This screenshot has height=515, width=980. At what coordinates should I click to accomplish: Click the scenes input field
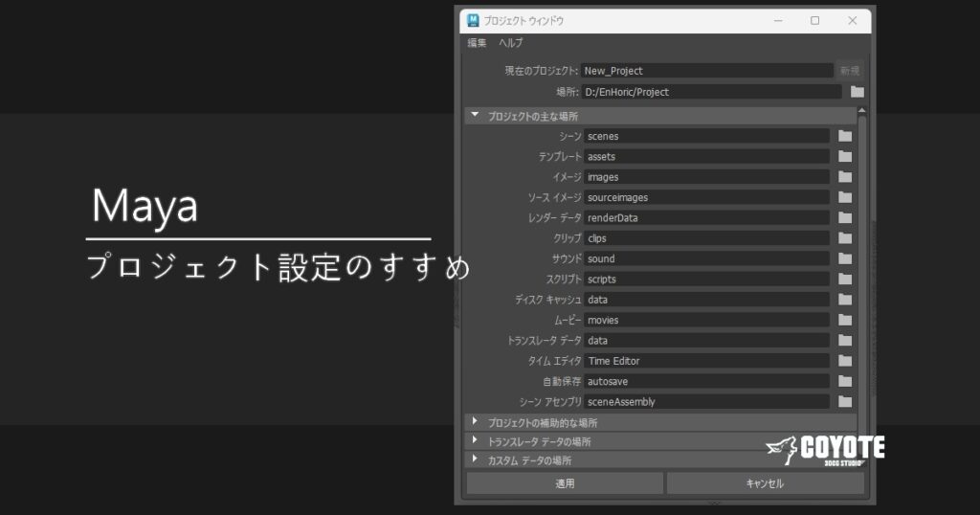click(707, 136)
